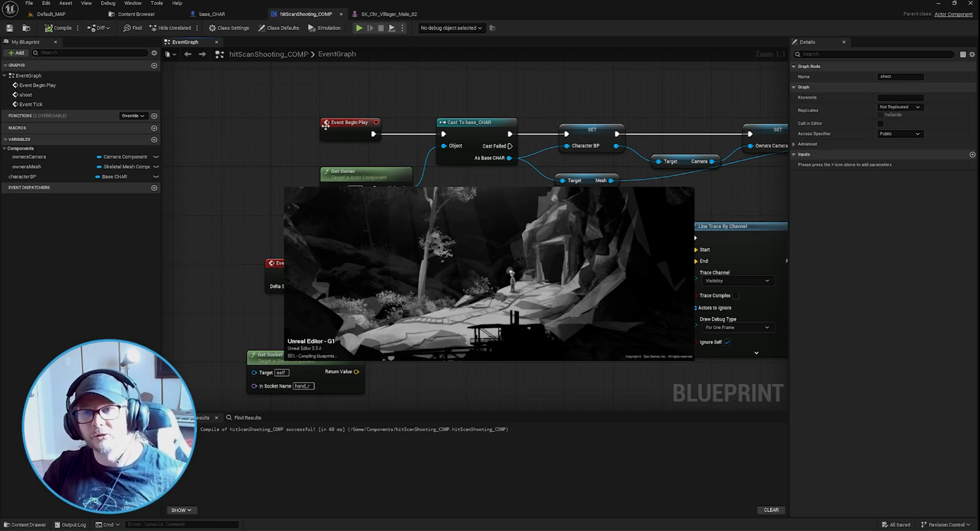Add new variable with plus icon
This screenshot has height=531, width=980.
(154, 140)
